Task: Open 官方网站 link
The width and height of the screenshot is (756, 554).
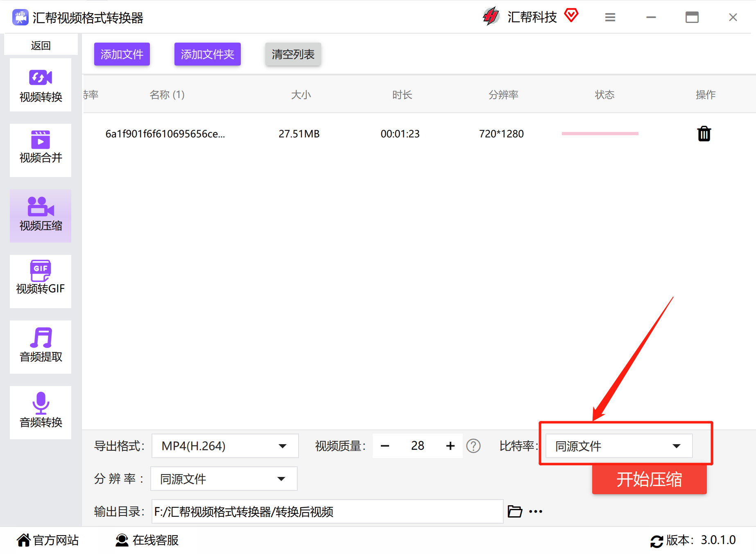Action: (x=56, y=540)
